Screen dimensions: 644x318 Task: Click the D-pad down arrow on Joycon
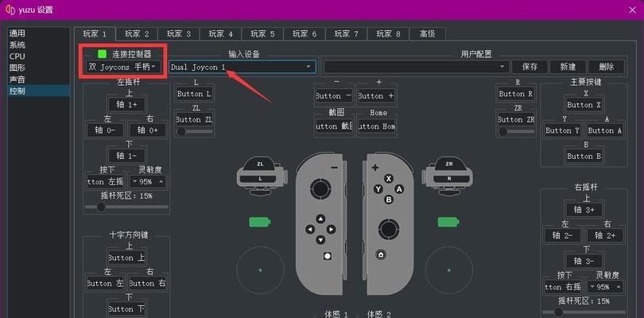coord(320,240)
